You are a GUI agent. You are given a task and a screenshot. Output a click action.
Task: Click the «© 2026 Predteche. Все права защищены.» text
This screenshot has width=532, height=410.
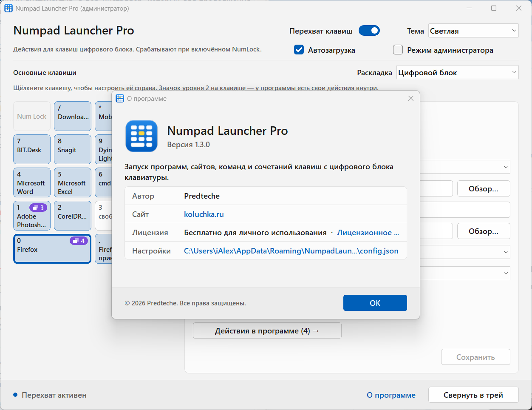coord(185,303)
